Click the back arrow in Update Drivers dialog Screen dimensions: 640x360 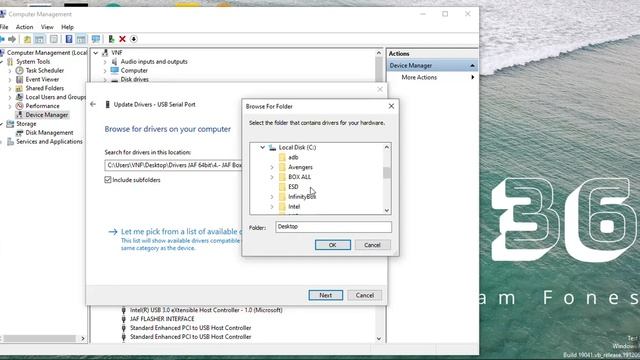point(93,104)
